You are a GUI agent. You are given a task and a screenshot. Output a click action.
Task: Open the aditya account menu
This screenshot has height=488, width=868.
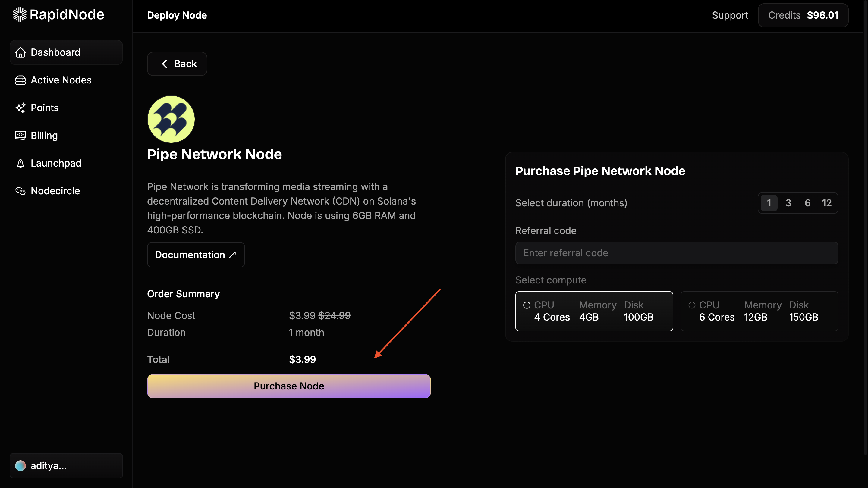(x=66, y=466)
